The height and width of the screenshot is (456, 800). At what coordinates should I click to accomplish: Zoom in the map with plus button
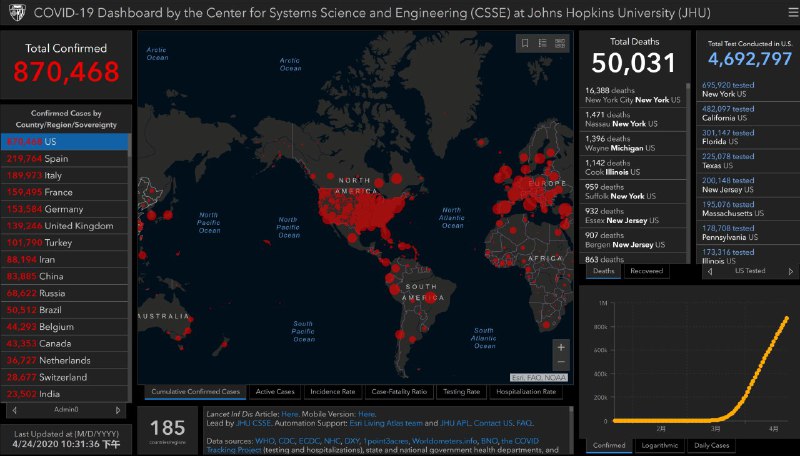tap(561, 347)
